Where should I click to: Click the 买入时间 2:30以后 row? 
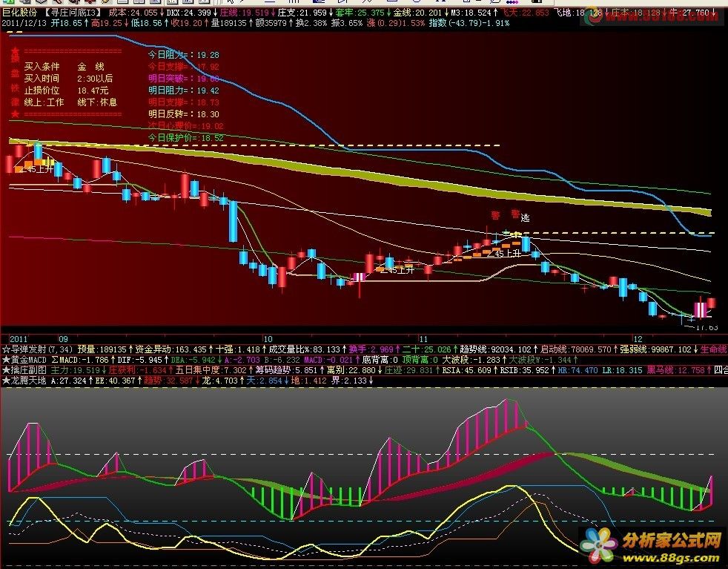click(x=68, y=79)
